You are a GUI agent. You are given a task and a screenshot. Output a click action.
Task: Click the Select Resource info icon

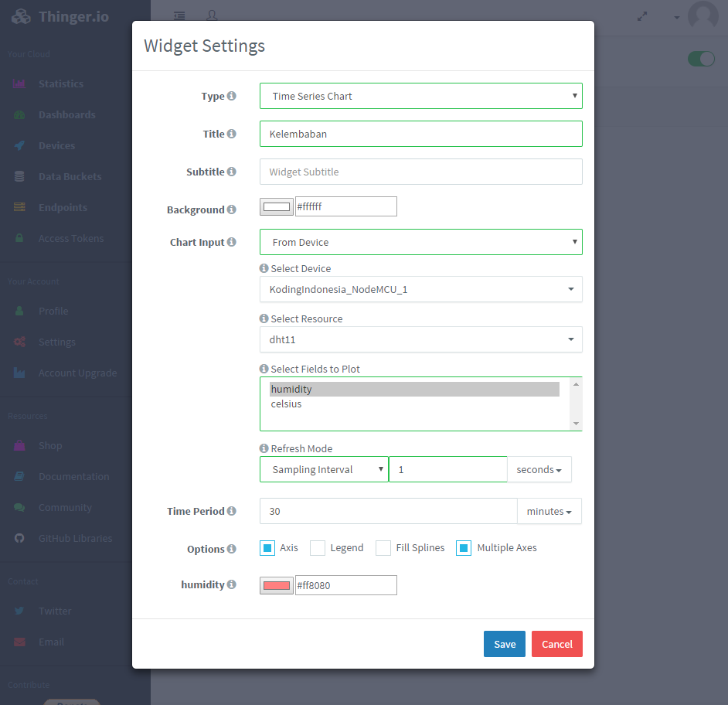pyautogui.click(x=264, y=318)
